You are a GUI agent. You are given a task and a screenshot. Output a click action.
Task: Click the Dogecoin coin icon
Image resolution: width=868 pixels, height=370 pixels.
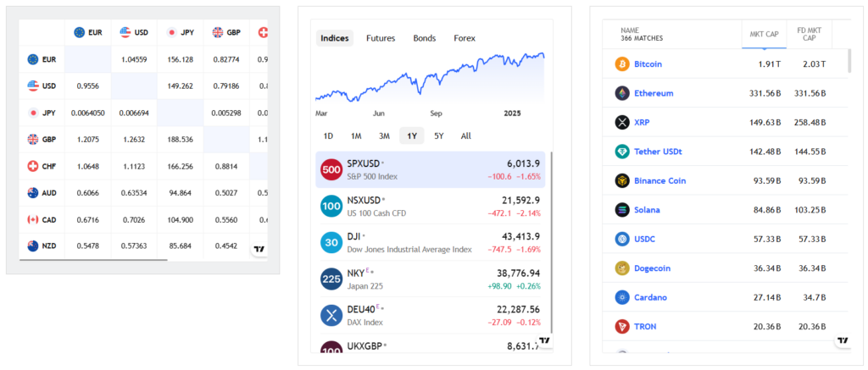point(621,268)
